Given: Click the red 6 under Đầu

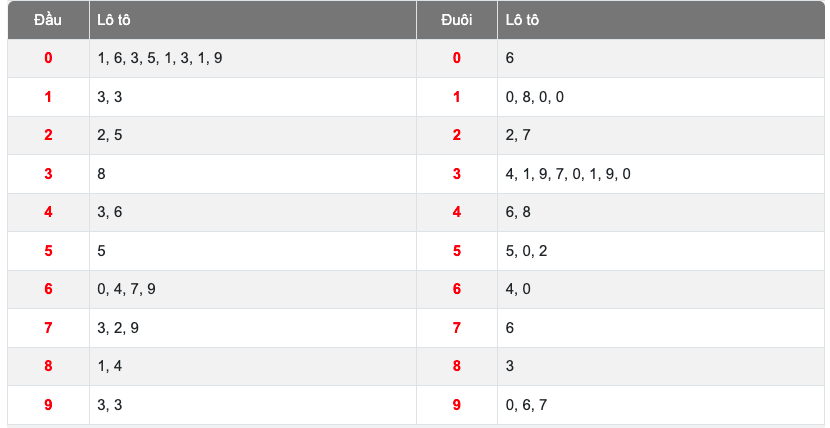Looking at the screenshot, I should (48, 289).
